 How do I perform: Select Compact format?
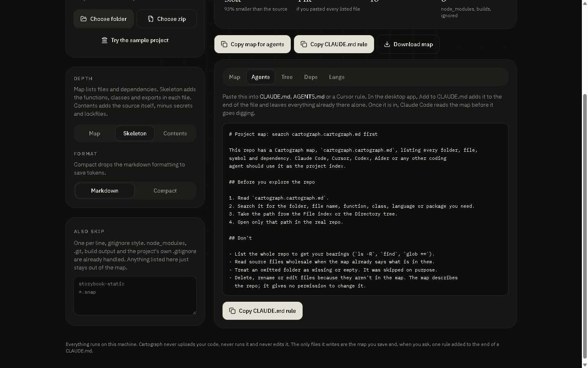(x=165, y=191)
